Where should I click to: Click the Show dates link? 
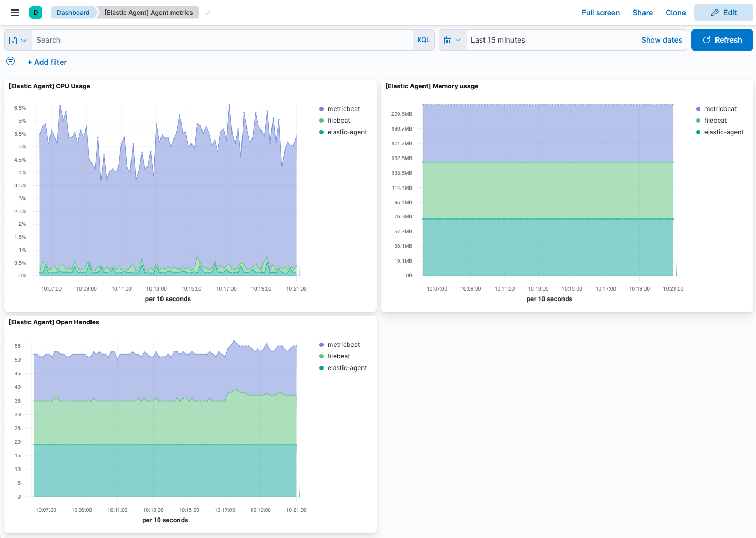pyautogui.click(x=661, y=39)
